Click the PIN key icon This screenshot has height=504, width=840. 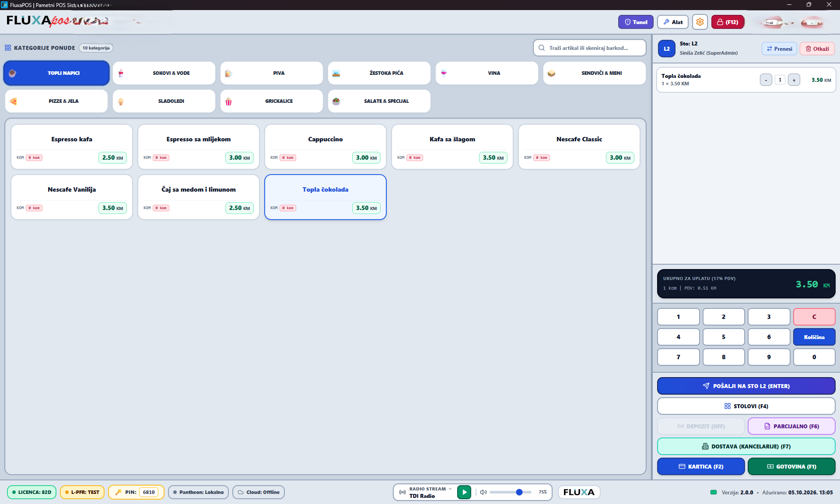point(118,492)
